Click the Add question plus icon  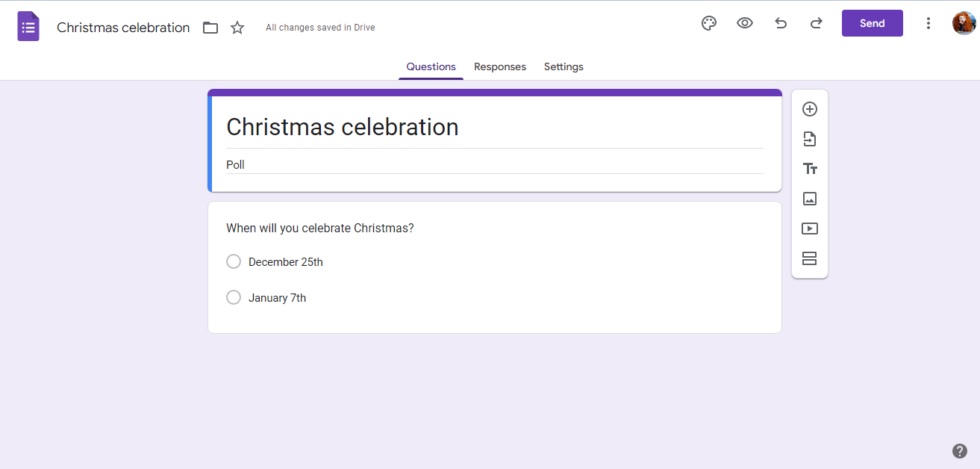(810, 109)
